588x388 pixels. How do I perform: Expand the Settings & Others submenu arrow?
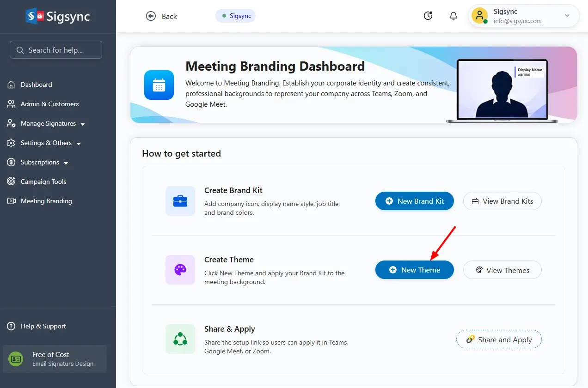[79, 144]
